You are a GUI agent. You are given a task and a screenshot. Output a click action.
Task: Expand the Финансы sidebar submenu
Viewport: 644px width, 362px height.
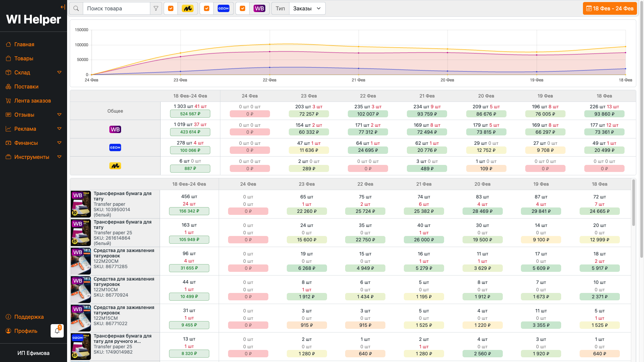coord(59,143)
